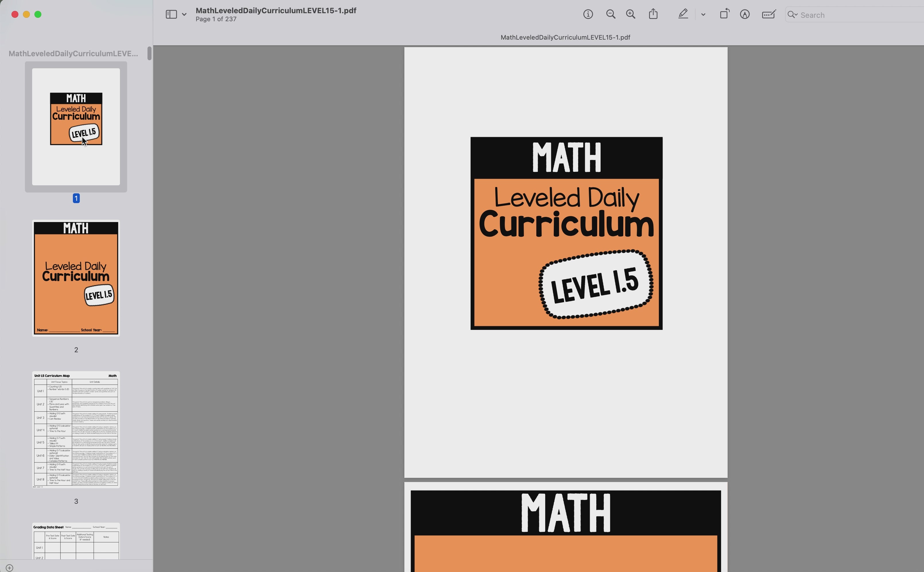
Task: Open the form AutoFill tool
Action: (x=768, y=14)
